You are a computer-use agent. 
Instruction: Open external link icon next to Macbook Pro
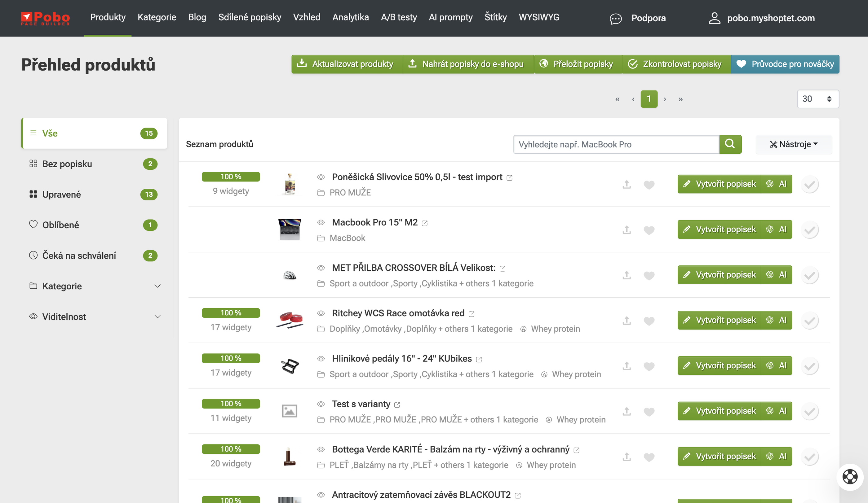[425, 223]
